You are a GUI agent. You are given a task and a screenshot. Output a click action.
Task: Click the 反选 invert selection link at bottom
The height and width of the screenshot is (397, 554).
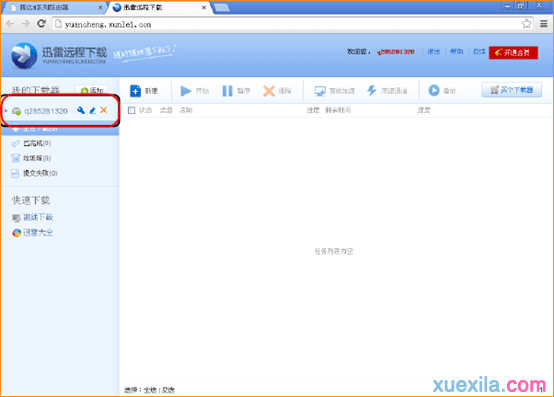tap(168, 390)
